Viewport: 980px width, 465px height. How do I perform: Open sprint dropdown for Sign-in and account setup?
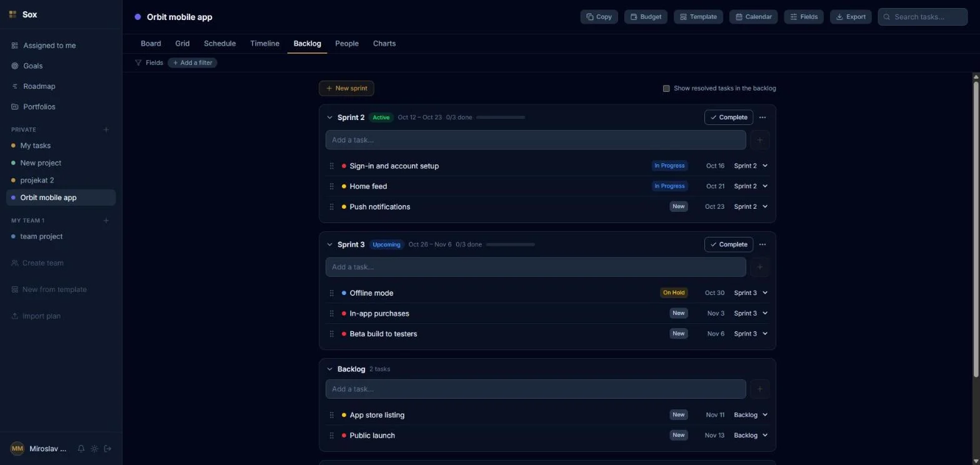[x=751, y=166]
